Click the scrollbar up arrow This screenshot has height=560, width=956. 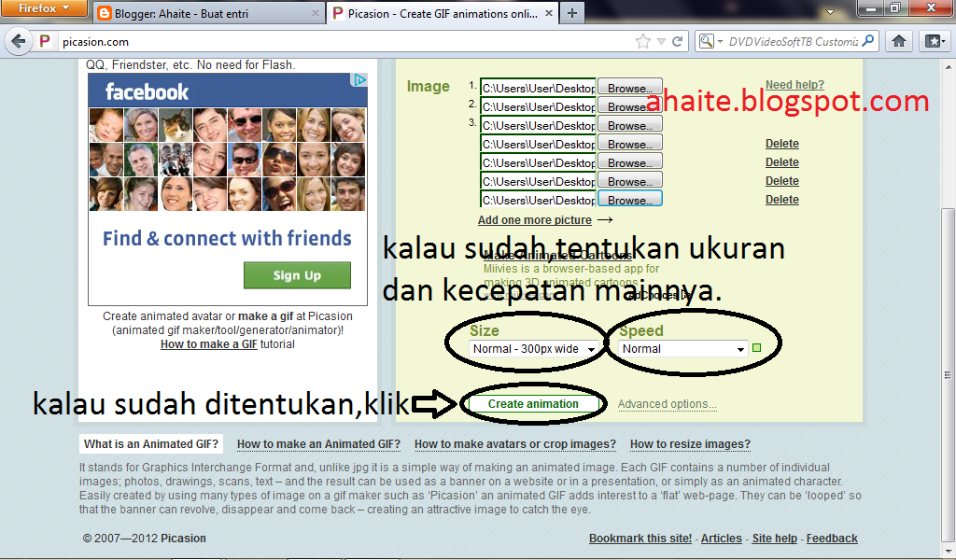pyautogui.click(x=949, y=65)
